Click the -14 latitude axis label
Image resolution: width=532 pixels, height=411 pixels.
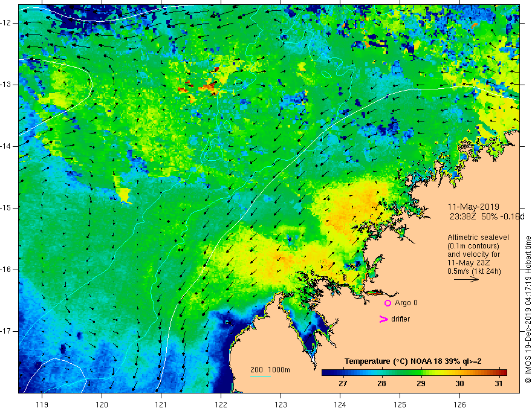point(7,146)
